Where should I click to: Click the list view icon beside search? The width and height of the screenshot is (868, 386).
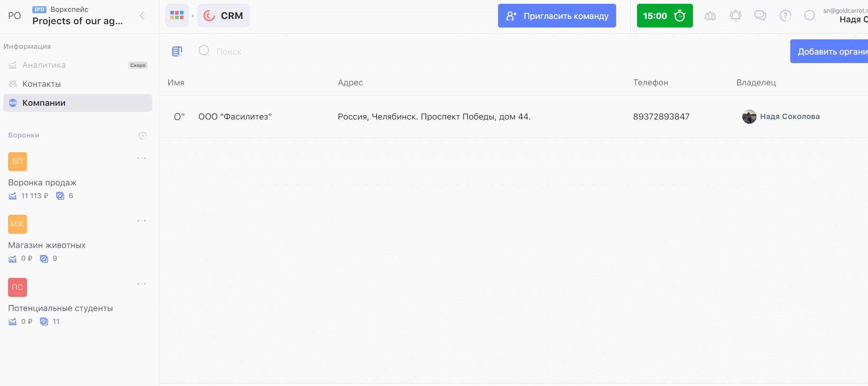point(177,51)
